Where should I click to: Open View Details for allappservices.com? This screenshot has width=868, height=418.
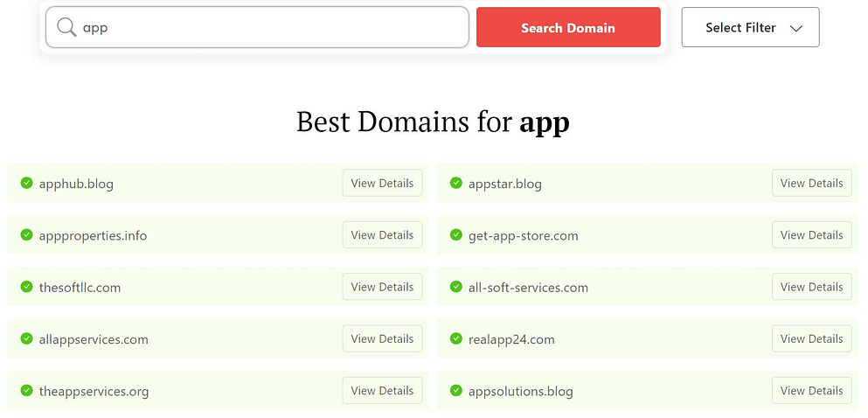[x=382, y=339]
